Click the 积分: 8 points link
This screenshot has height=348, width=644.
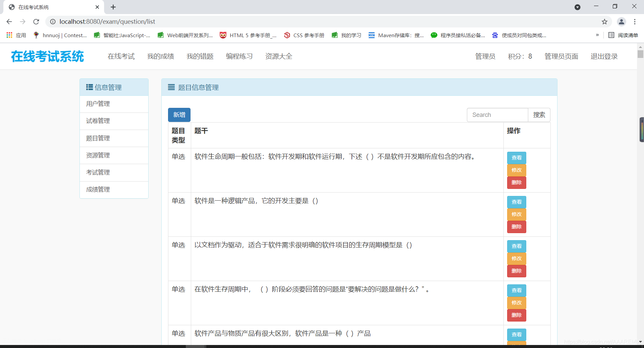click(520, 56)
